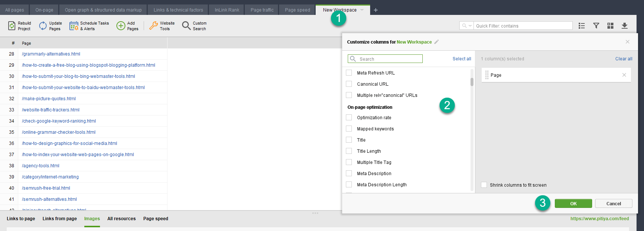Tick the Meta Description checkbox
Viewport: 644px width, 231px height.
[349, 173]
